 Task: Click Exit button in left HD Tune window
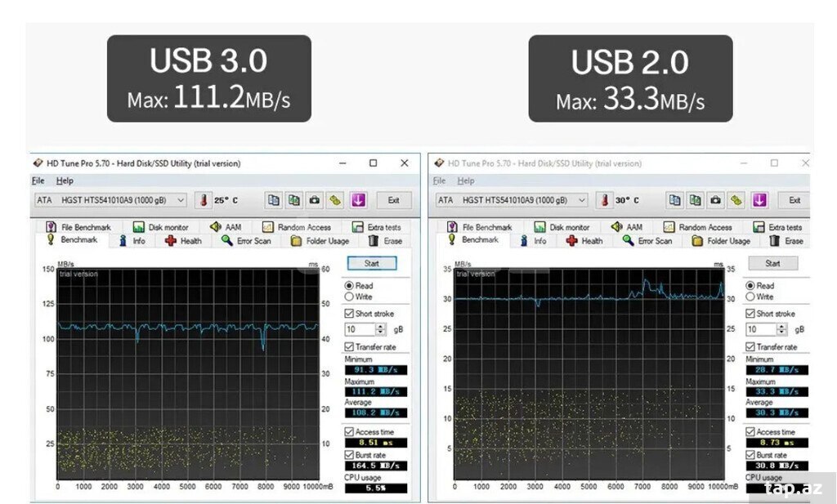[394, 200]
